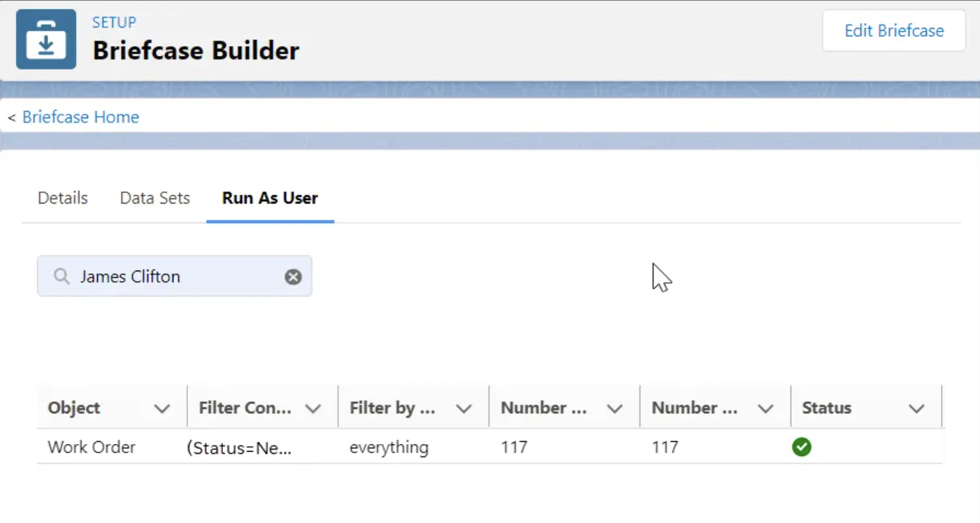The image size is (980, 523).
Task: Click inside the user search input
Action: point(175,277)
